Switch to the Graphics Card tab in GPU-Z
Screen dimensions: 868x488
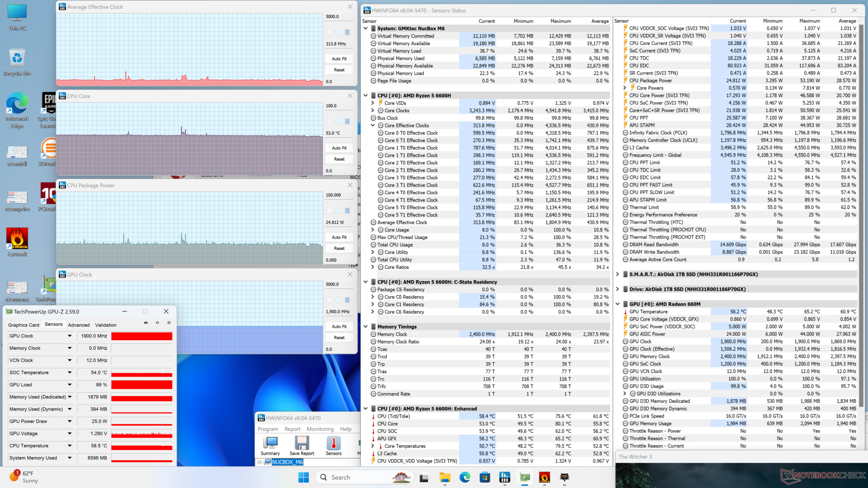click(24, 325)
